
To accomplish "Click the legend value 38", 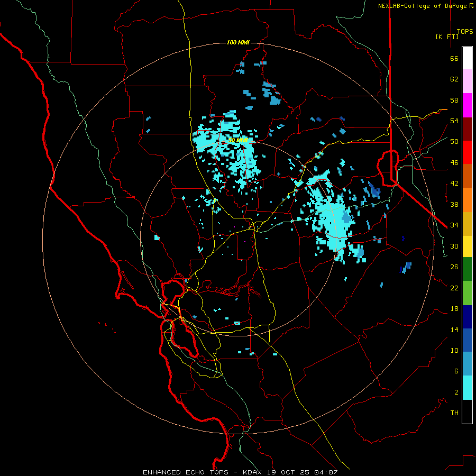I will 454,204.
